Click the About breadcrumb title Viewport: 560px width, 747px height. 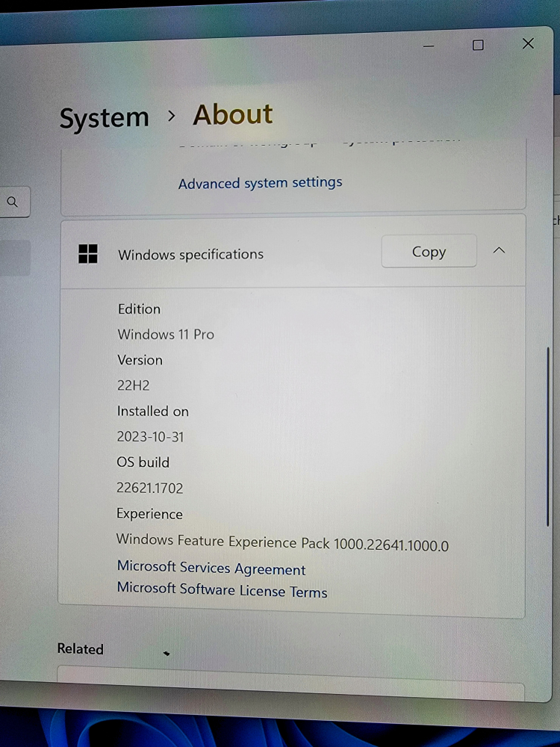click(x=232, y=115)
